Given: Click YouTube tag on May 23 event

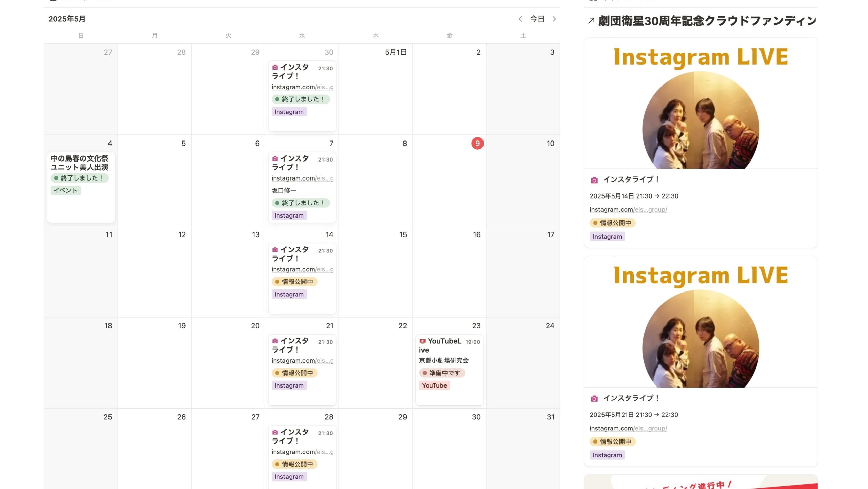Looking at the screenshot, I should click(x=434, y=385).
